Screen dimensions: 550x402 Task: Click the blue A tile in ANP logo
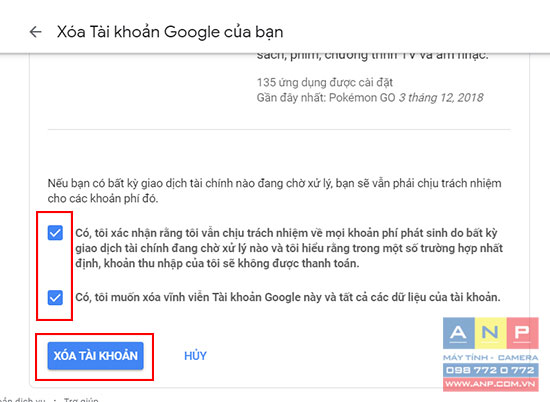458,333
